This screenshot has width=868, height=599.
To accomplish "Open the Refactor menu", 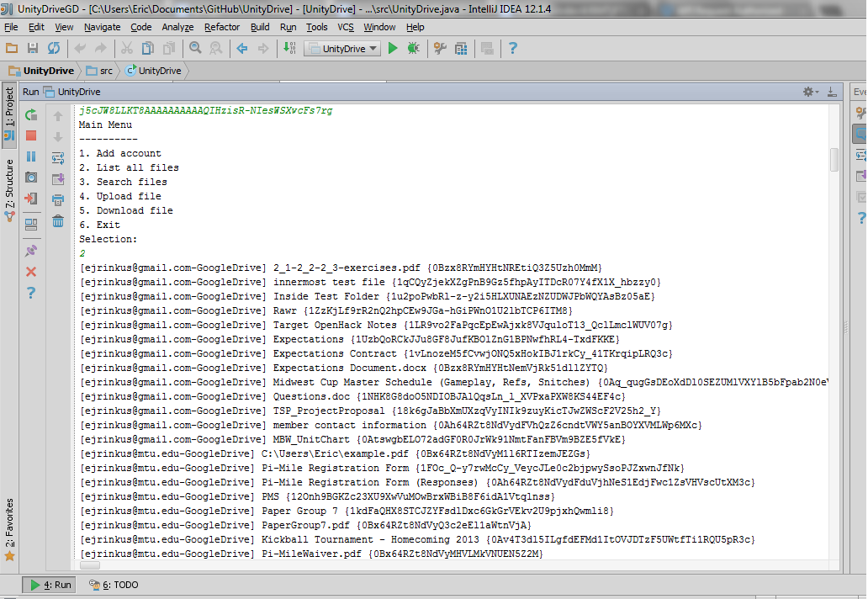I will pos(222,27).
